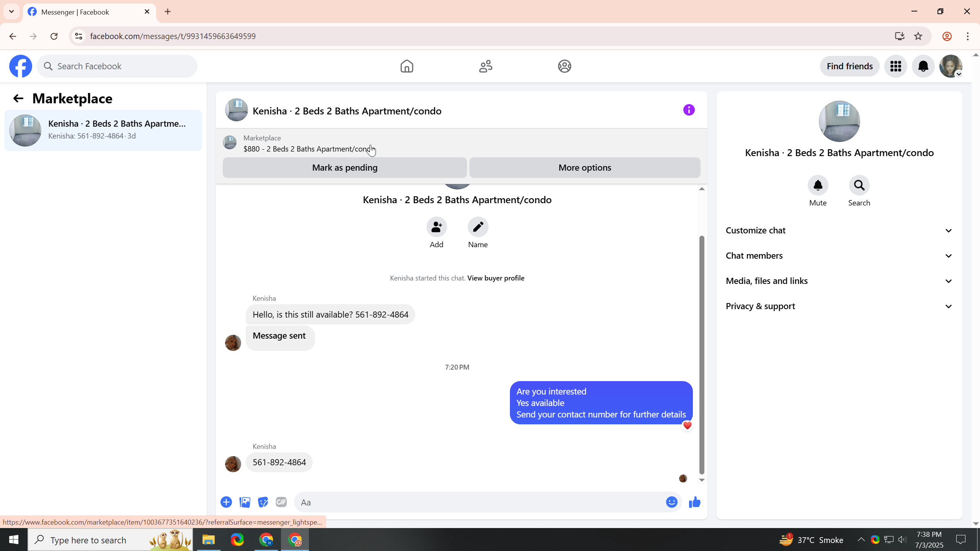Image resolution: width=980 pixels, height=551 pixels.
Task: Open the GIF picker
Action: click(281, 502)
